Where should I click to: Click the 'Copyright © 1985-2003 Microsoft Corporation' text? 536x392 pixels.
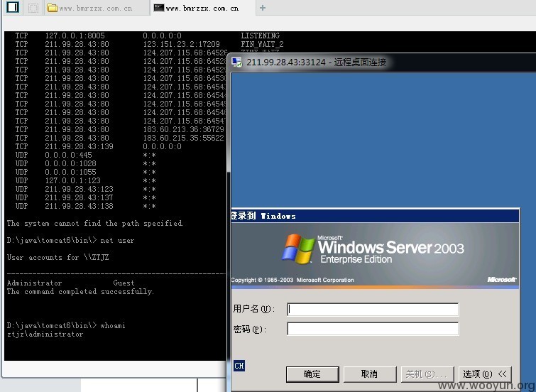(x=292, y=280)
